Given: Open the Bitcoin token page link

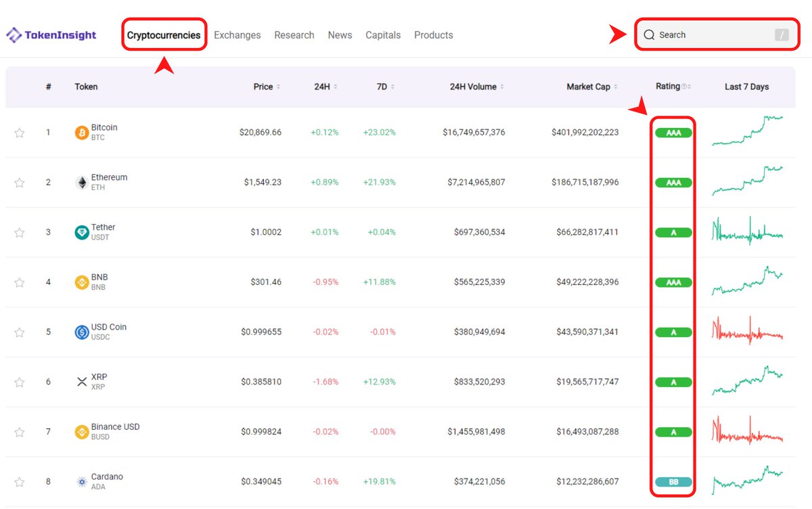Looking at the screenshot, I should coord(104,127).
